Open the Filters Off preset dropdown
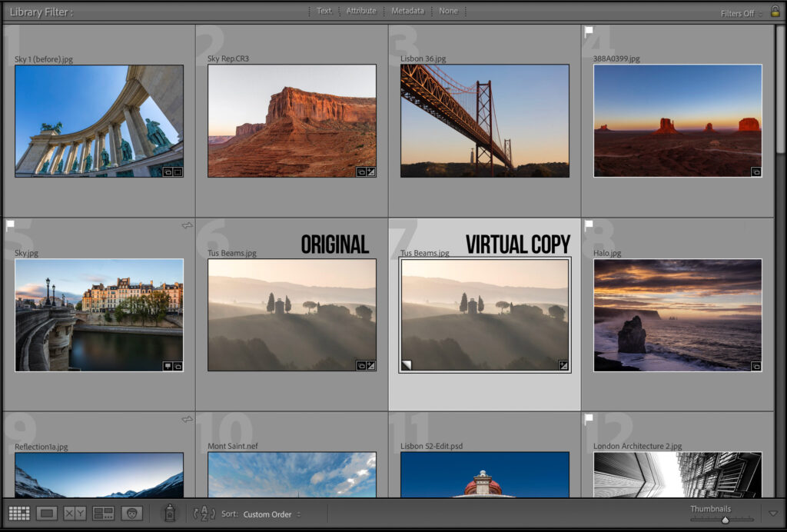The height and width of the screenshot is (532, 787). tap(741, 14)
